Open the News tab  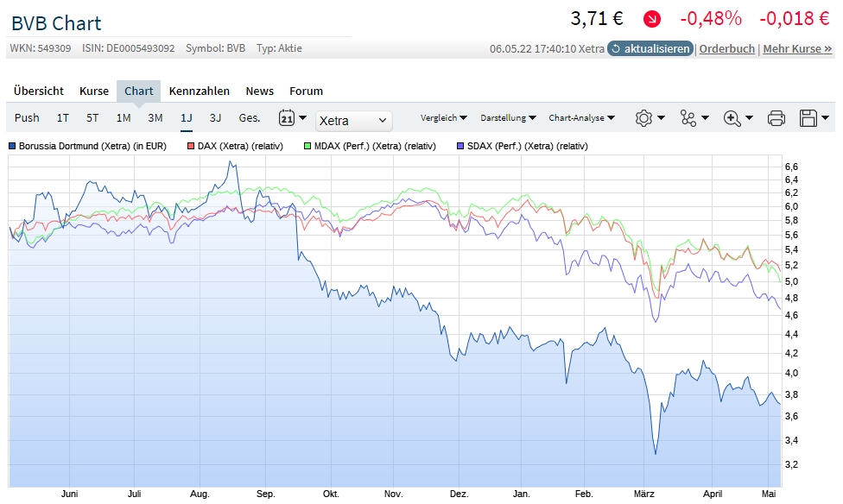[x=259, y=91]
